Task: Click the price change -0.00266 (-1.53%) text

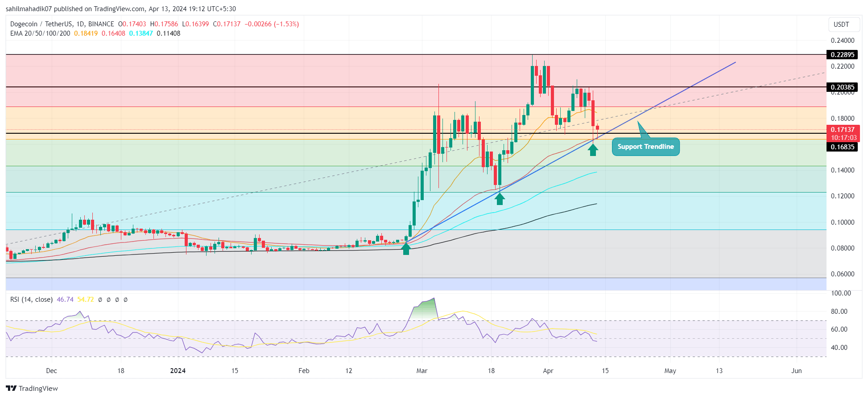Action: pos(272,24)
